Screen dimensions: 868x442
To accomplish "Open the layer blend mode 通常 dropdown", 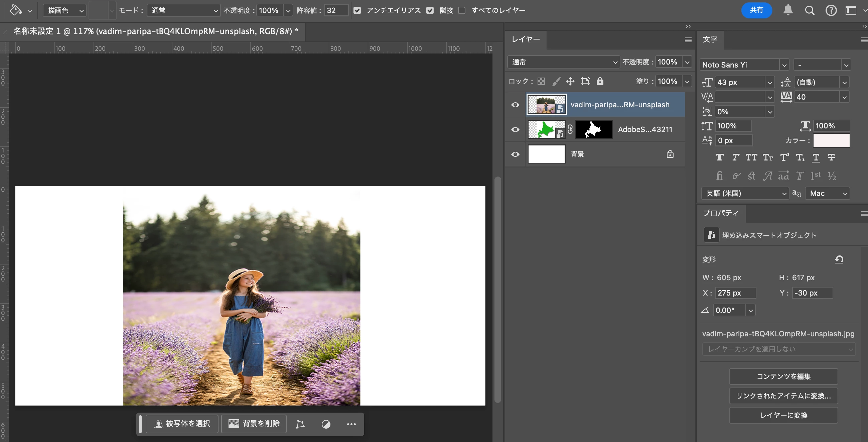I will [563, 62].
